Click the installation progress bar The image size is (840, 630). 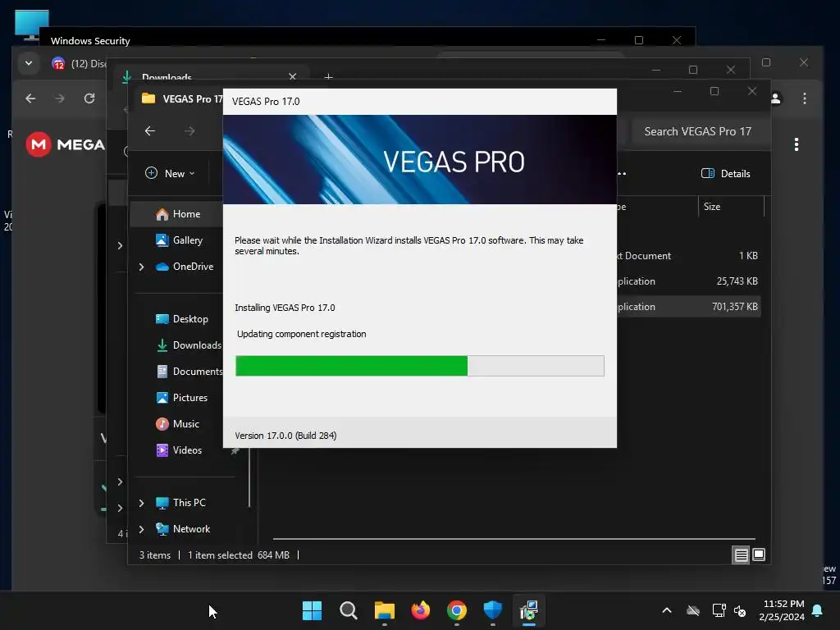pyautogui.click(x=419, y=366)
